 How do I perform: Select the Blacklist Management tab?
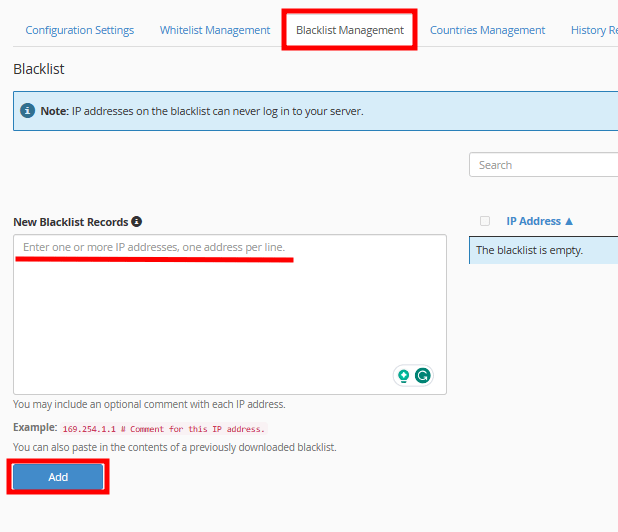(350, 30)
